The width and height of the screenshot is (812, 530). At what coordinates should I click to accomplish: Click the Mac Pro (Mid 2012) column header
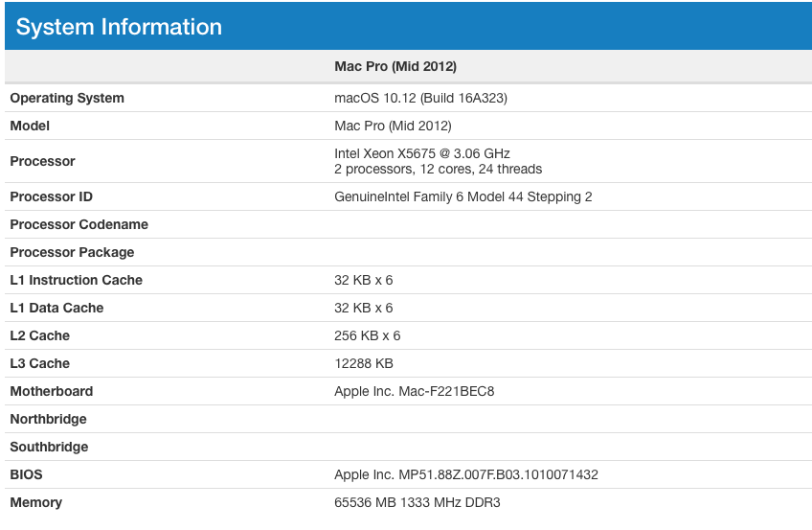(x=395, y=66)
